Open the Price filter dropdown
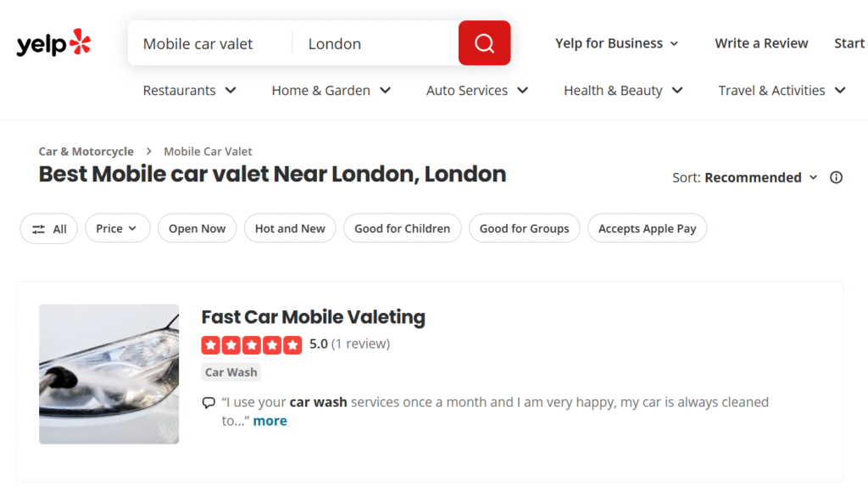Image resolution: width=868 pixels, height=497 pixels. pos(117,229)
